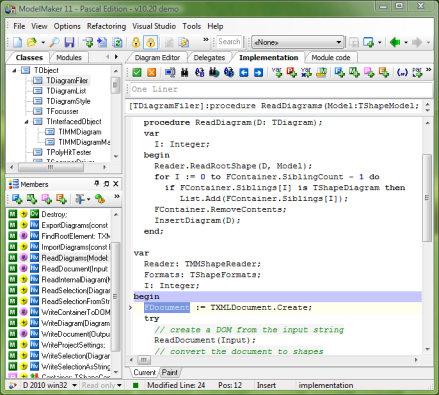This screenshot has width=439, height=395.
Task: Click the binoculars find icon
Action: [184, 72]
